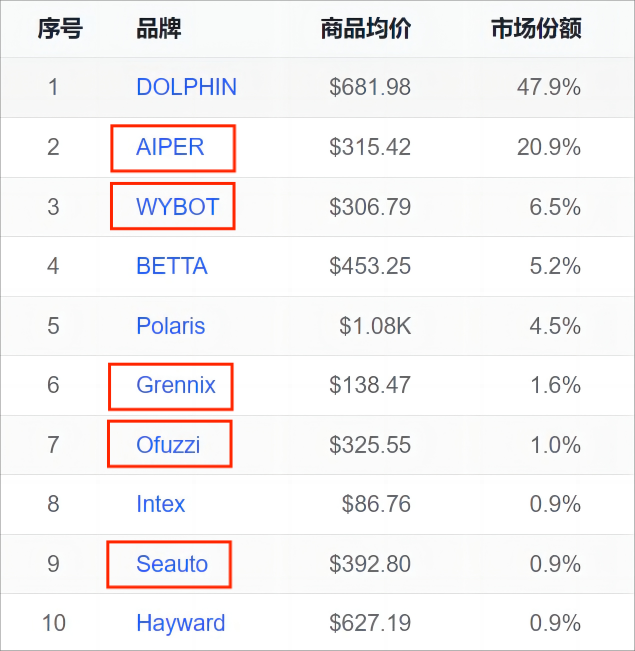The image size is (635, 651).
Task: Select the $86.76 price cell
Action: tap(376, 504)
